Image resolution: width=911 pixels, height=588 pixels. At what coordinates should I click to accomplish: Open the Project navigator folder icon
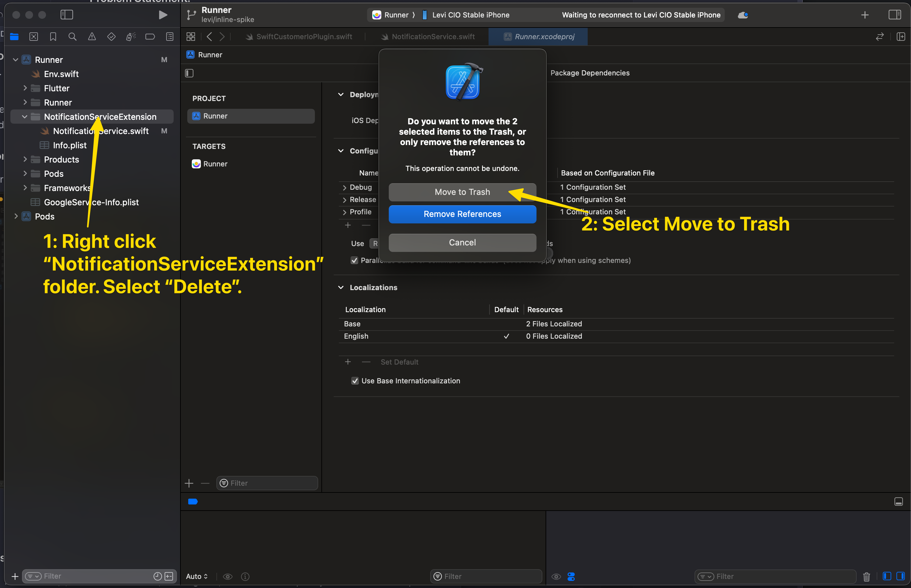(14, 37)
